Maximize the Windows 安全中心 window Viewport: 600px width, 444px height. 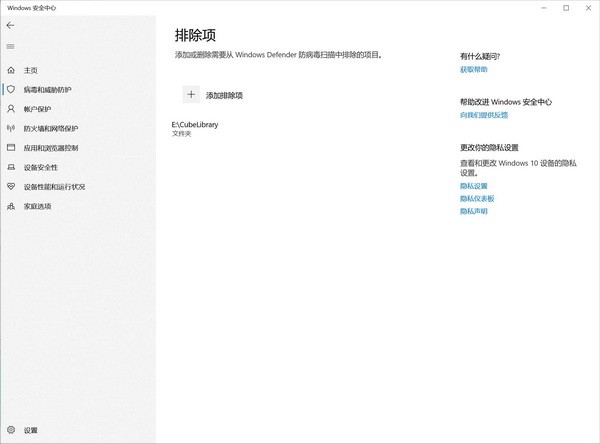[566, 8]
